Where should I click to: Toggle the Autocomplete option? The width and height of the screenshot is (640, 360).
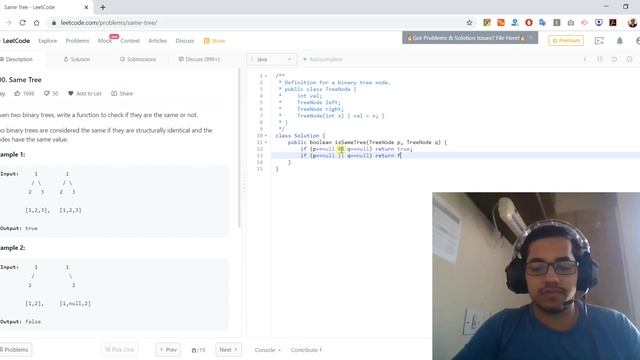(322, 59)
